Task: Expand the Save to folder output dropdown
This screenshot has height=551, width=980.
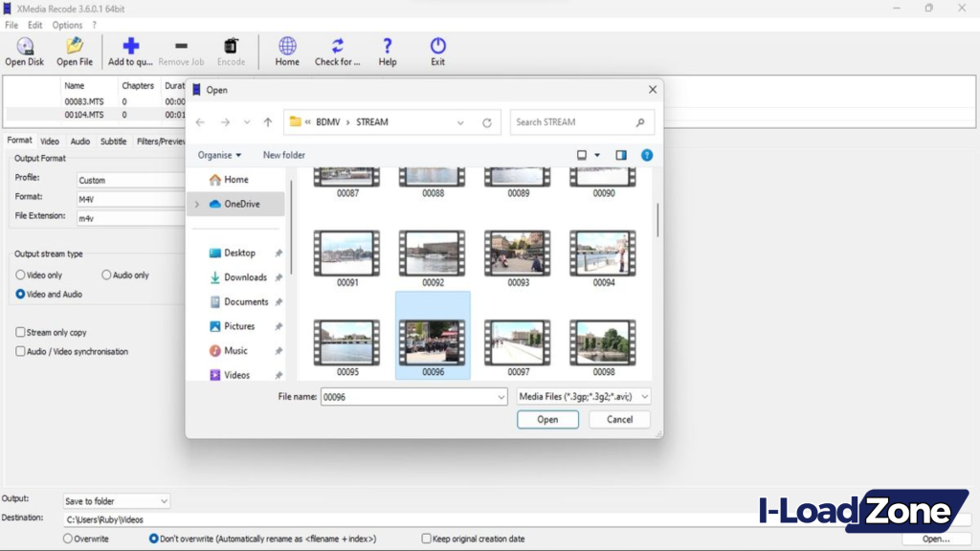Action: [x=163, y=500]
